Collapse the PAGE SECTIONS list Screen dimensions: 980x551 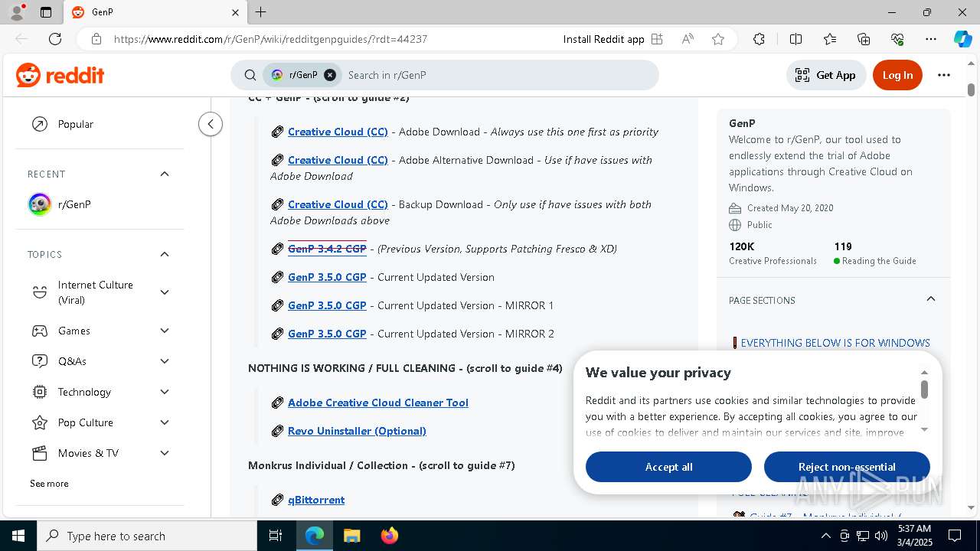[x=931, y=299]
